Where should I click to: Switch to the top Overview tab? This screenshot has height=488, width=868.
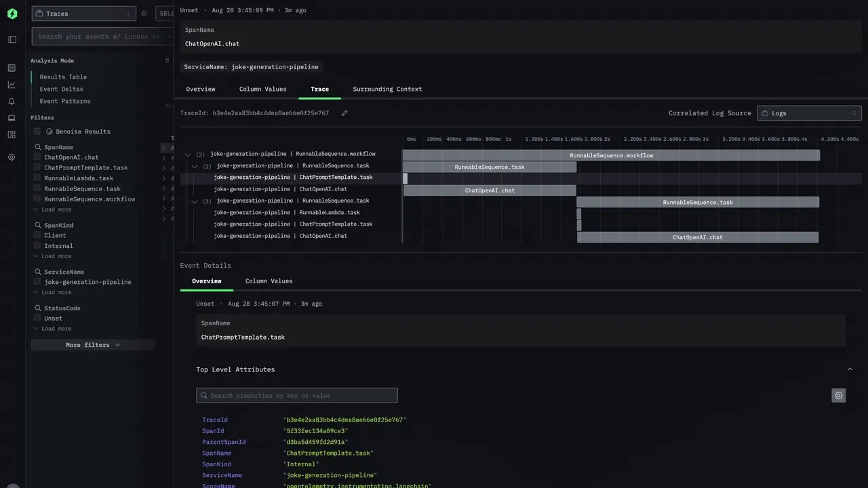[x=201, y=89]
